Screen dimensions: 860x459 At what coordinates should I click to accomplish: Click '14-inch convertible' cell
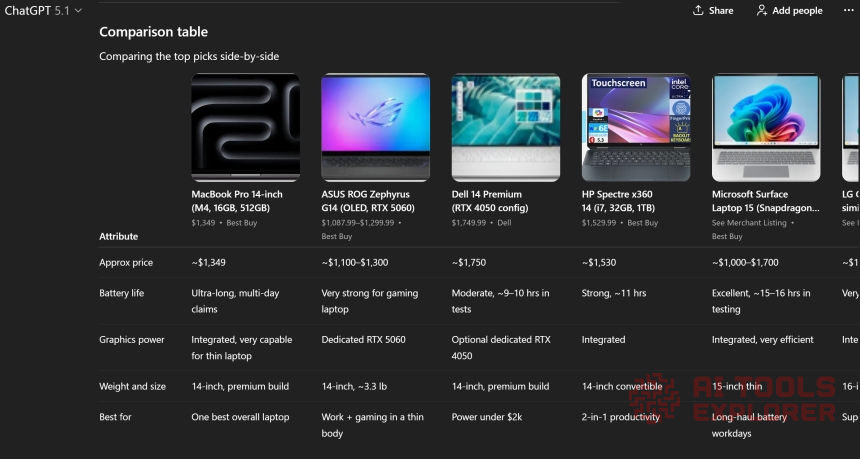tap(622, 387)
